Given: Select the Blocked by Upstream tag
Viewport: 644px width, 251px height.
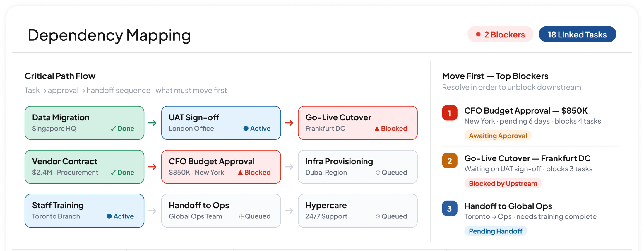Looking at the screenshot, I should click(503, 183).
